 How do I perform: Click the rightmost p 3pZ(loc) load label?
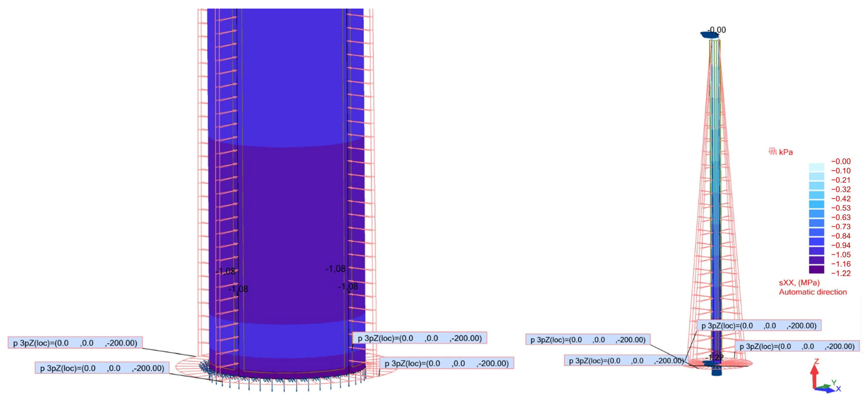(x=797, y=346)
